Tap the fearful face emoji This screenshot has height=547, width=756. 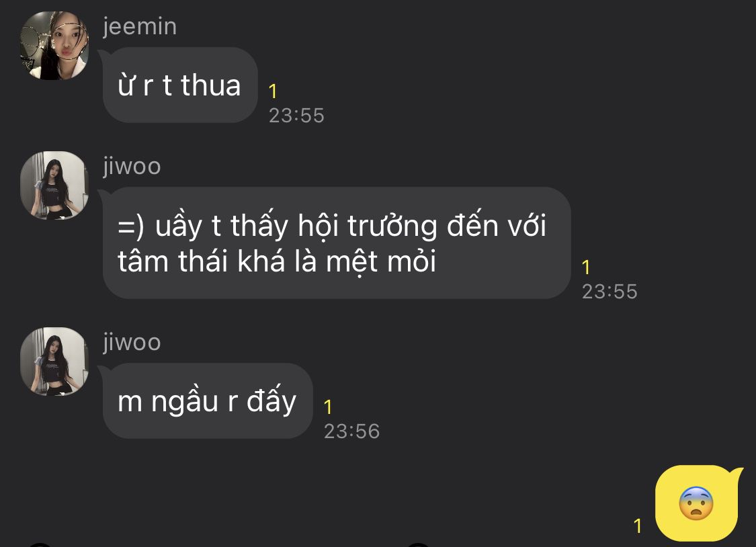(x=696, y=503)
